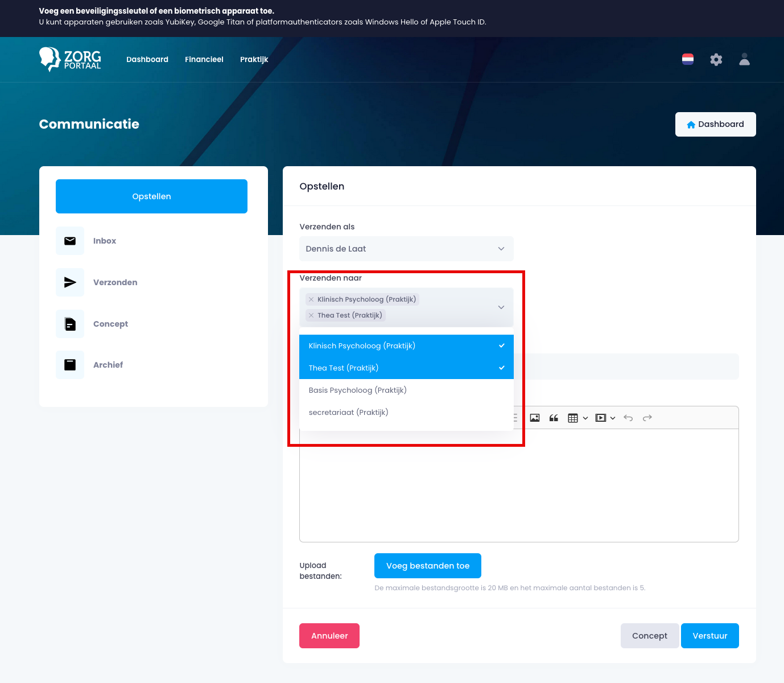Expand the Verzenden als Dennis de Laat dropdown
The height and width of the screenshot is (683, 784).
point(406,249)
